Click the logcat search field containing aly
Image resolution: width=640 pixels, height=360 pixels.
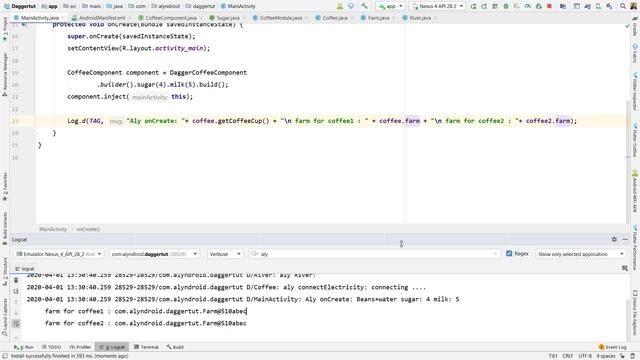tap(374, 254)
